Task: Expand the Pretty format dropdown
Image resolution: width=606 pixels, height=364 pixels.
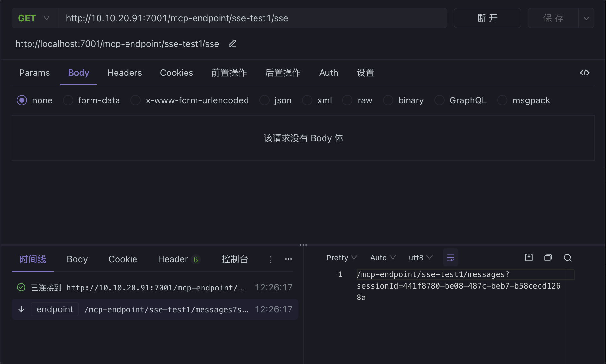Action: click(342, 258)
